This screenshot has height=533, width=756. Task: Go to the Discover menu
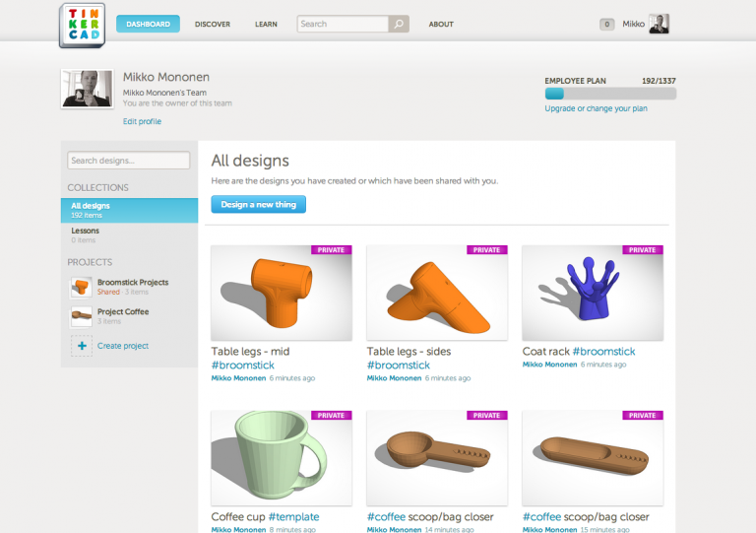213,24
